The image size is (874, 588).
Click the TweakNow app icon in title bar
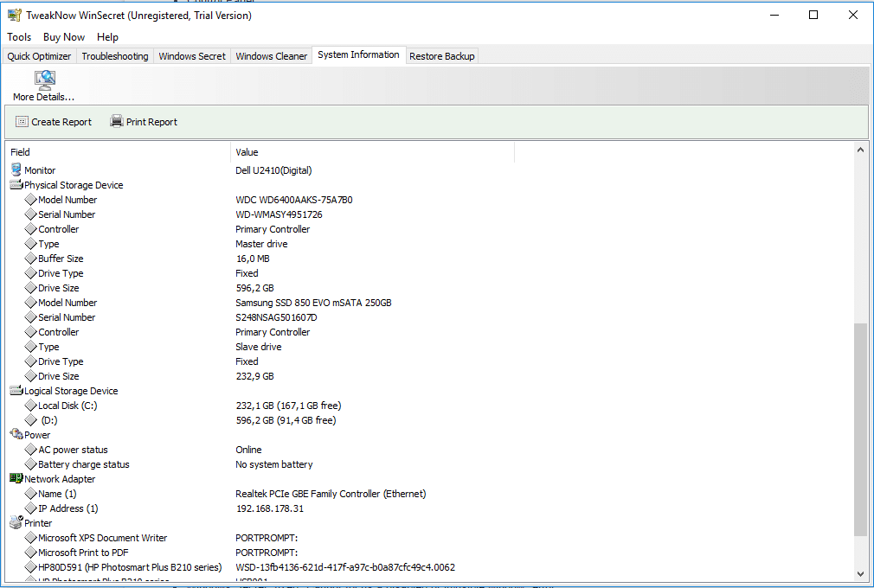point(15,15)
